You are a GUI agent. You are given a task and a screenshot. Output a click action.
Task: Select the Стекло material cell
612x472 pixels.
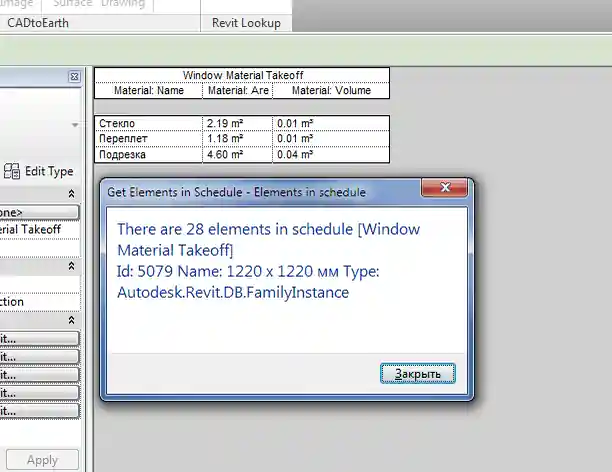[x=148, y=123]
